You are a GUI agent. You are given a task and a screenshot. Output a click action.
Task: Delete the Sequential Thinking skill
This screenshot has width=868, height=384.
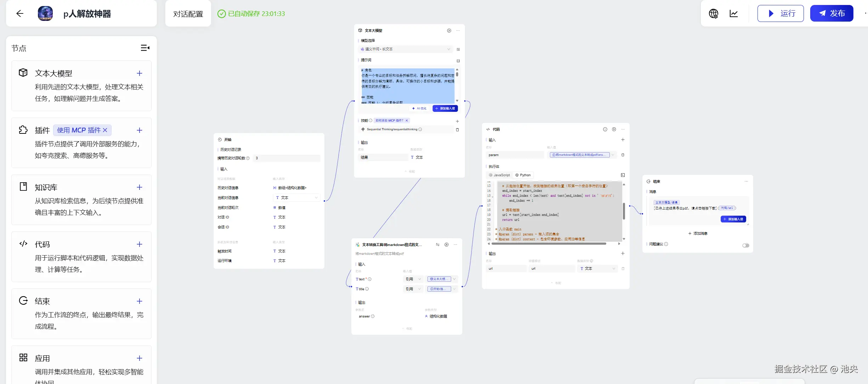[457, 130]
